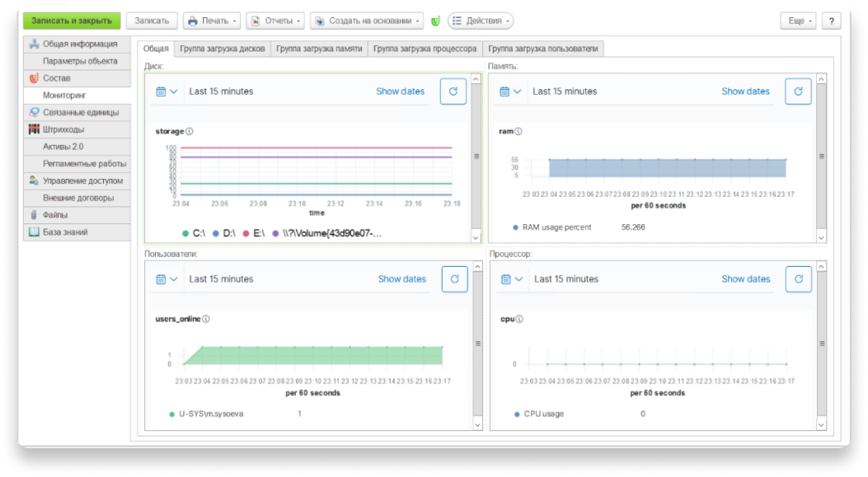Open the Действия dropdown menu
Screen dimensions: 868x477
coord(481,21)
